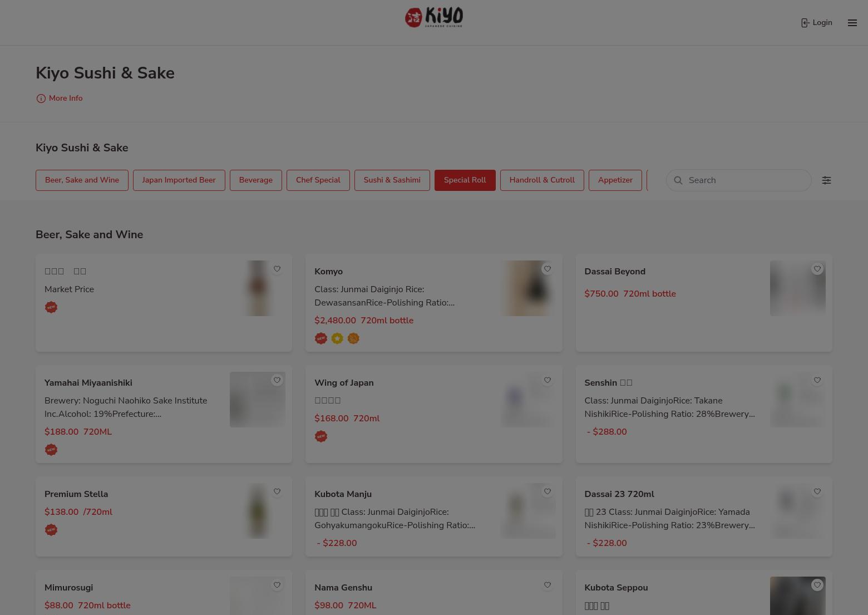Click the info icon next to More Info

click(41, 99)
